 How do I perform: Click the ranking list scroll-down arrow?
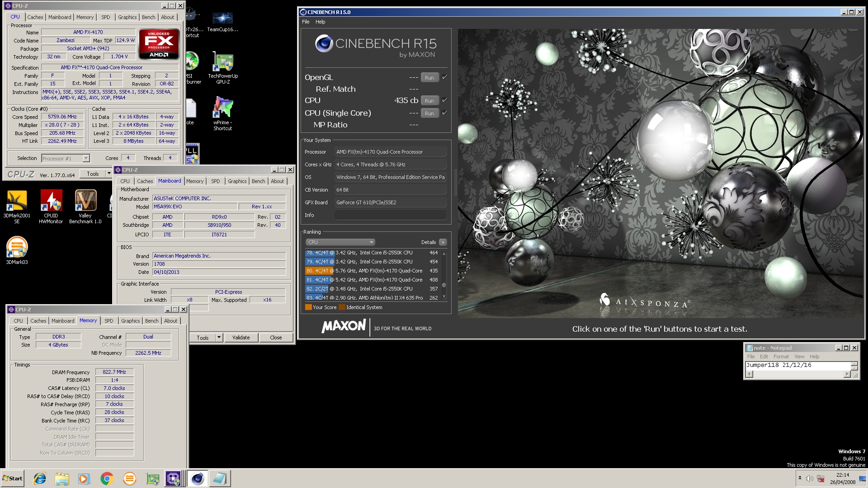click(x=444, y=297)
